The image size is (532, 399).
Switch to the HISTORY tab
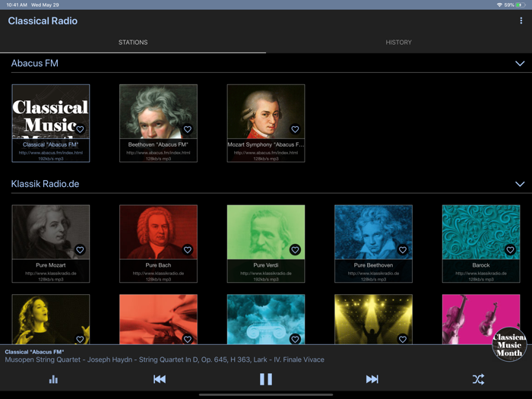[x=399, y=43]
